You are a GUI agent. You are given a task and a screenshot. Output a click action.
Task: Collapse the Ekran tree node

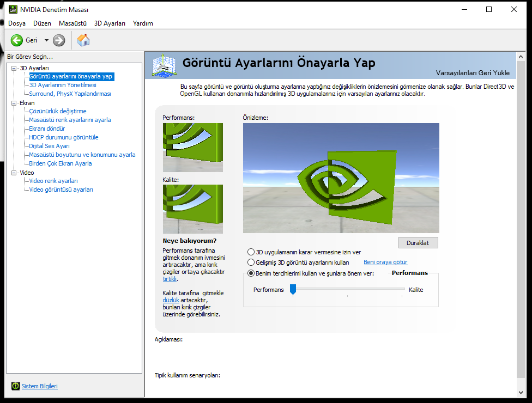click(14, 103)
